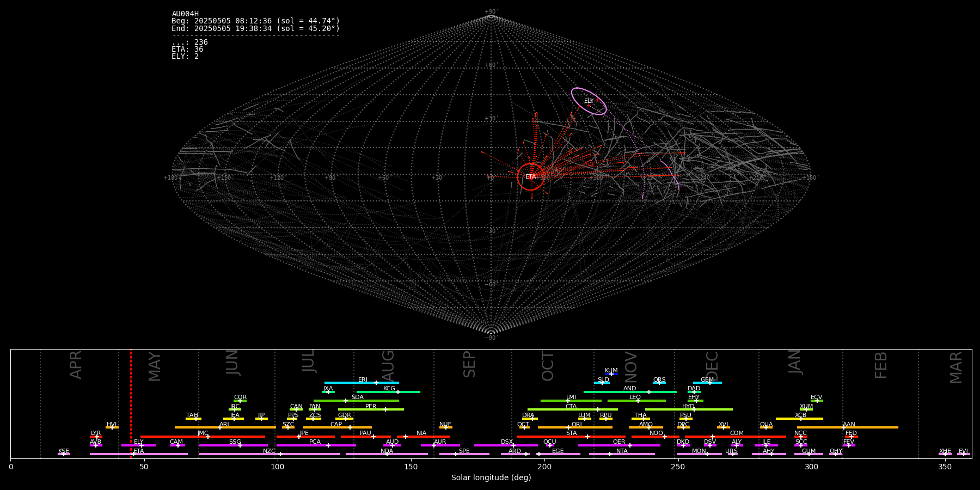Screen dimensions: 980x490
Task: Select the KCG shower bar
Action: click(388, 392)
